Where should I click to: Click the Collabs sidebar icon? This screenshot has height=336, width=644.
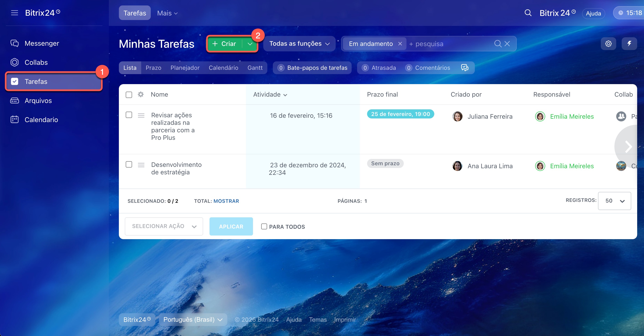pos(15,62)
